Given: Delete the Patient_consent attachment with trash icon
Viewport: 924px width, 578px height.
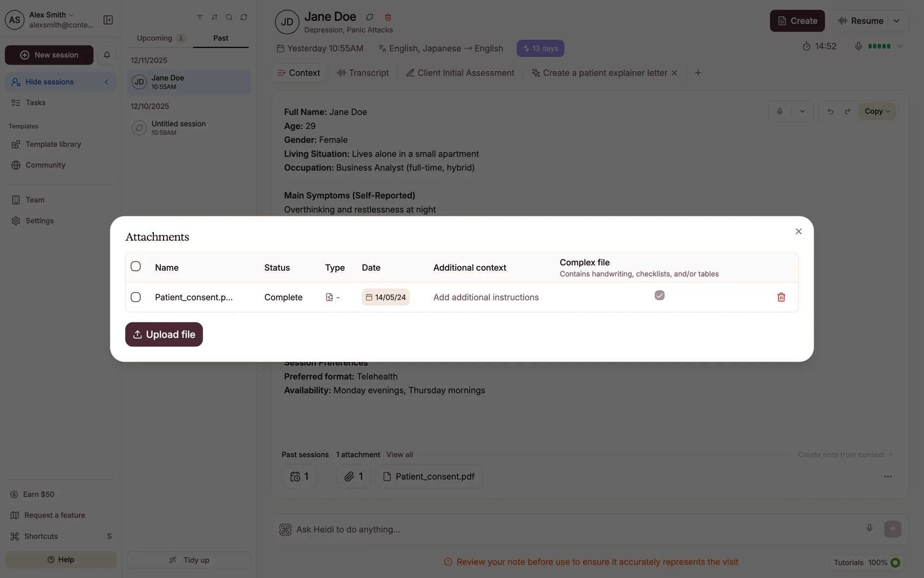Looking at the screenshot, I should (781, 297).
